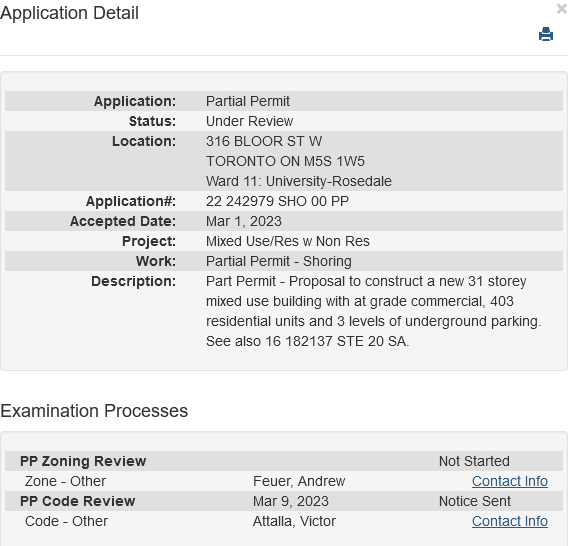Click the PP Code Review row title
Viewport: 568px width, 546px height.
(78, 501)
